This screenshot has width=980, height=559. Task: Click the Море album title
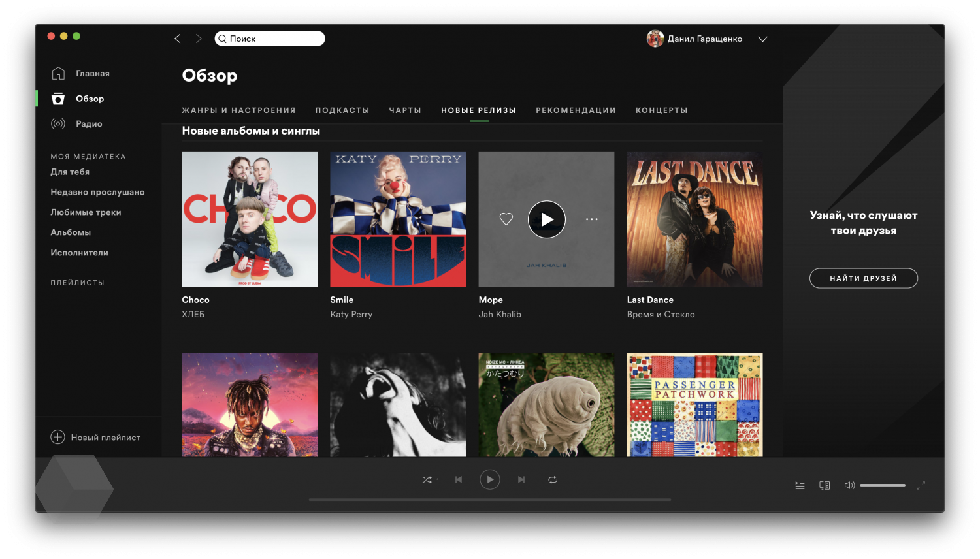(x=491, y=300)
